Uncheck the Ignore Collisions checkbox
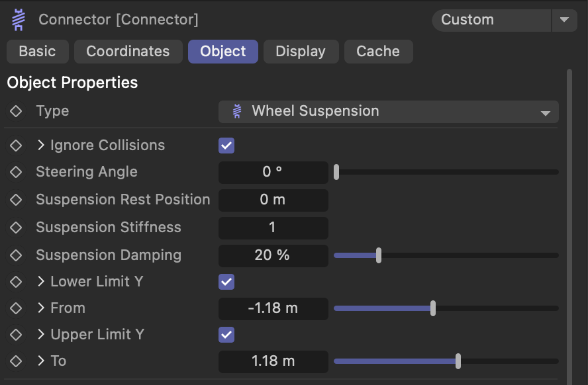Screen dimensions: 588x385 click(x=226, y=146)
